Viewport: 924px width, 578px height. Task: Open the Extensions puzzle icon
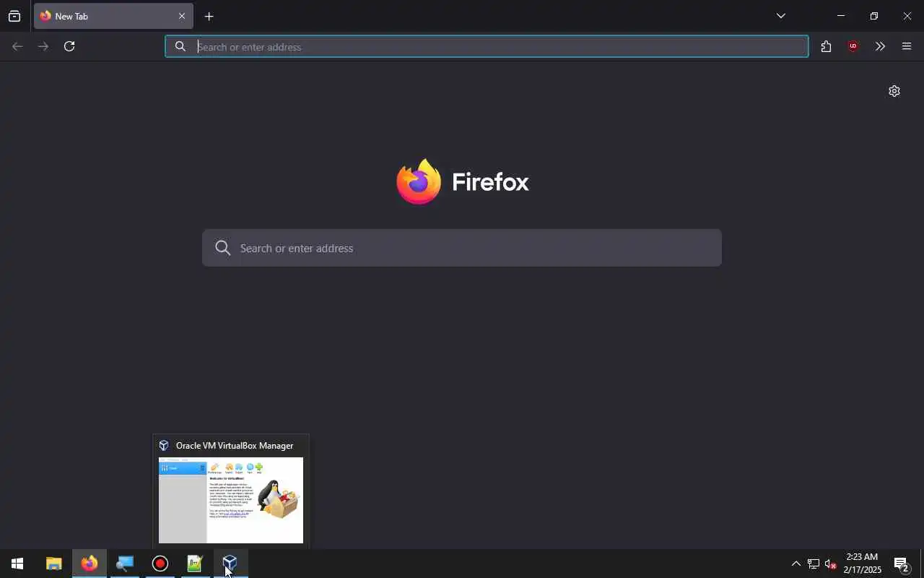[826, 46]
